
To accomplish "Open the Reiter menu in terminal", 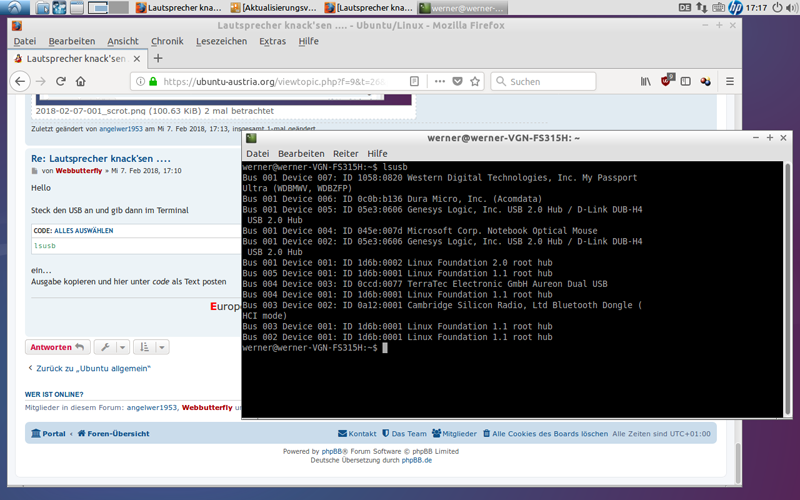I will (345, 154).
